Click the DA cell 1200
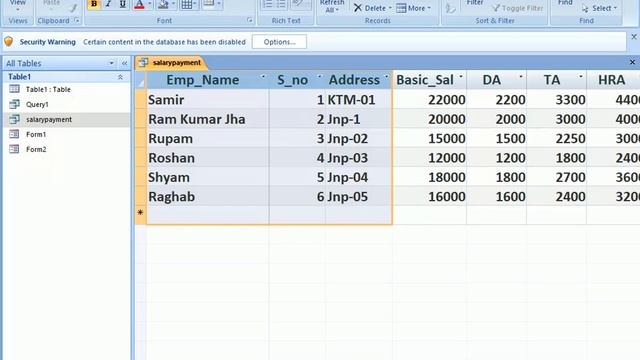Viewport: 640px width, 360px height. (x=497, y=158)
